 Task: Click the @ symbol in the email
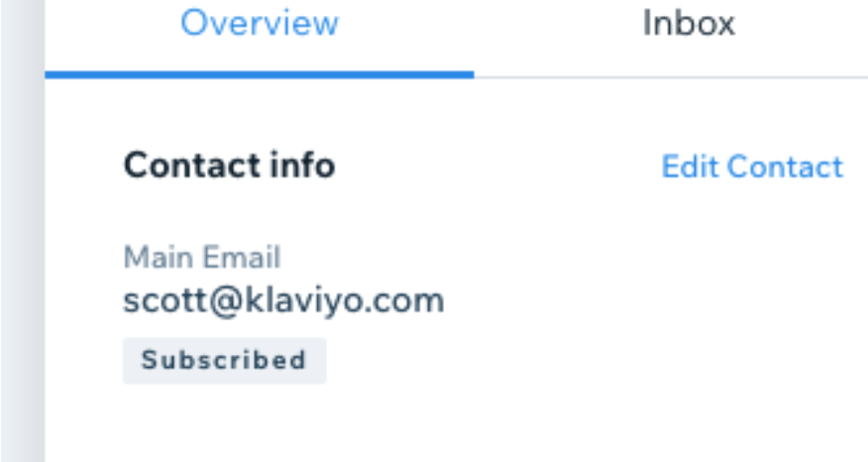pos(226,302)
